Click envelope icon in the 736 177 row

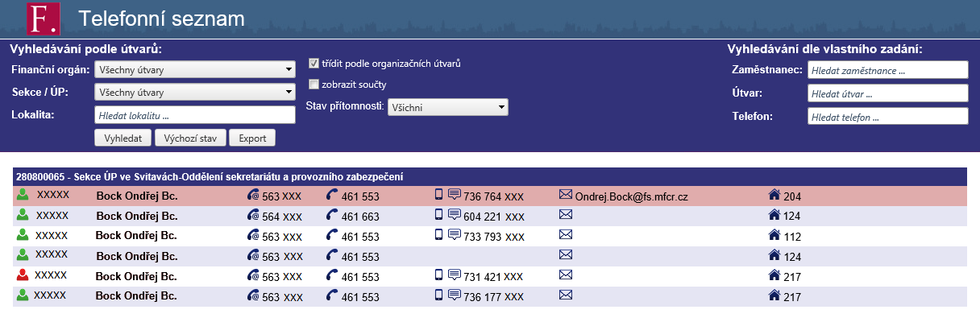(x=565, y=295)
